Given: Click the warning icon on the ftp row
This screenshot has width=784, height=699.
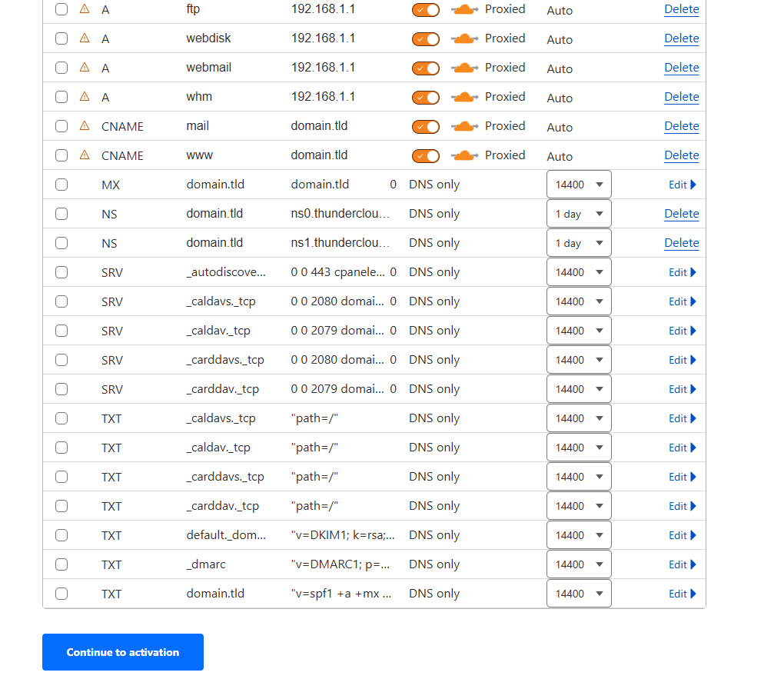Looking at the screenshot, I should pos(85,9).
